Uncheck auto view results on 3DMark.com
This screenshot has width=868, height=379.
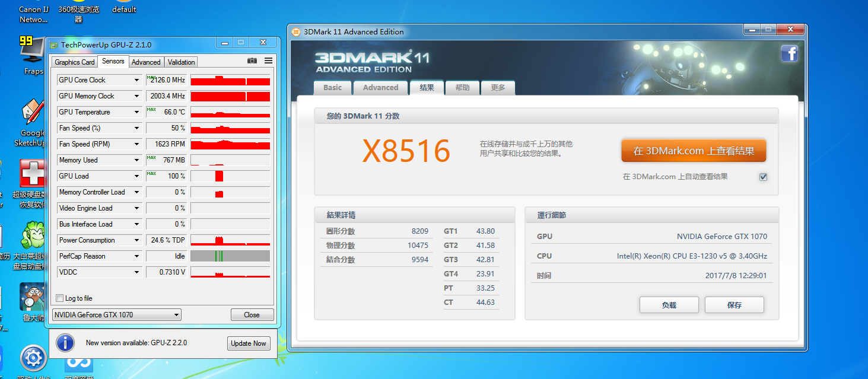tap(763, 177)
